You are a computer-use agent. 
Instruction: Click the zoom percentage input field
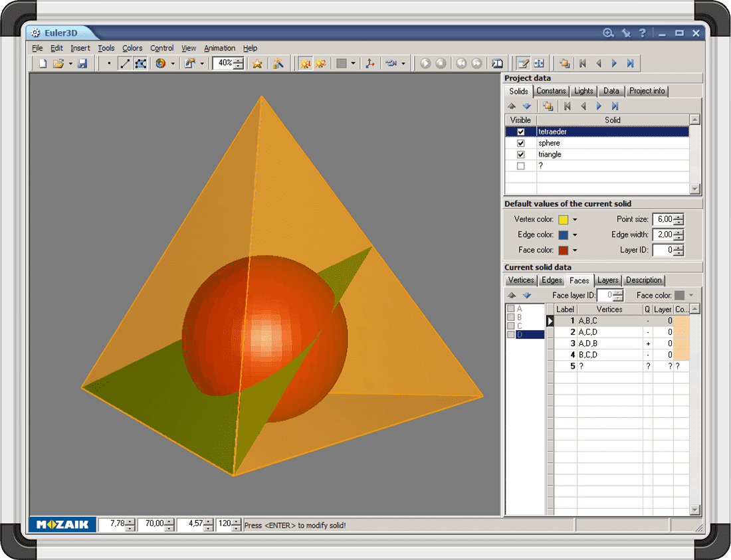pyautogui.click(x=223, y=63)
